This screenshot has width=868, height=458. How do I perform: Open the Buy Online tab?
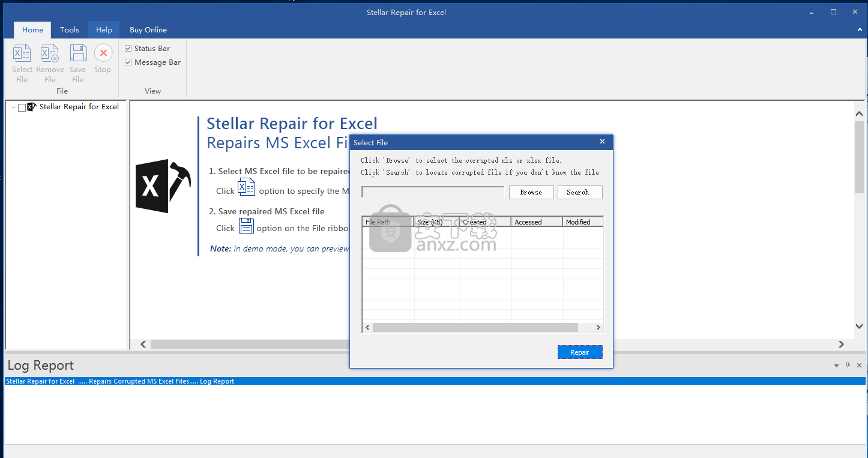[148, 29]
